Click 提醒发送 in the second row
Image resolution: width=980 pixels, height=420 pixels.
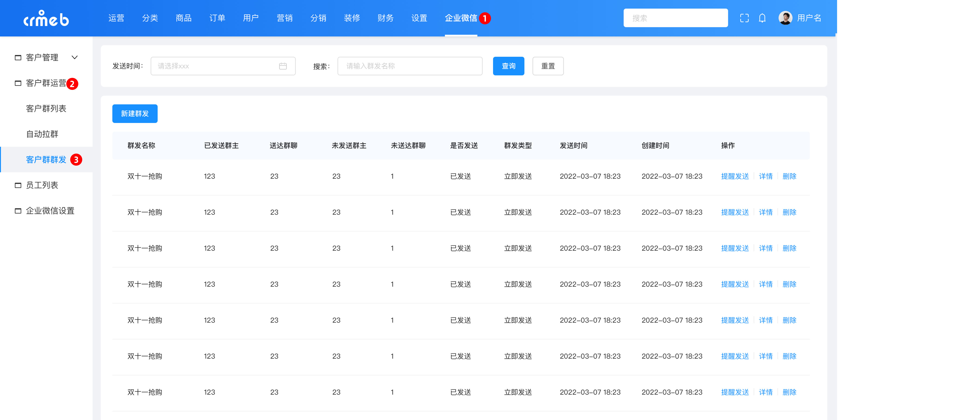735,212
